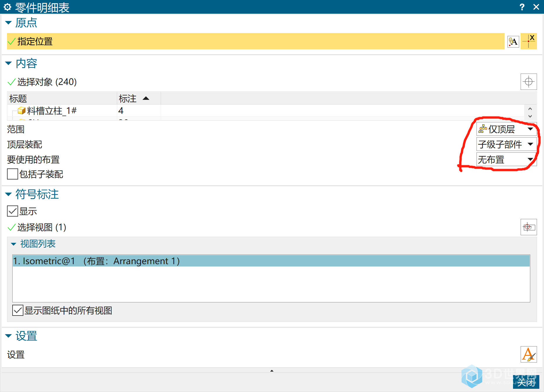Open the 顶层装配 dropdown showing 子级子部件

point(507,144)
